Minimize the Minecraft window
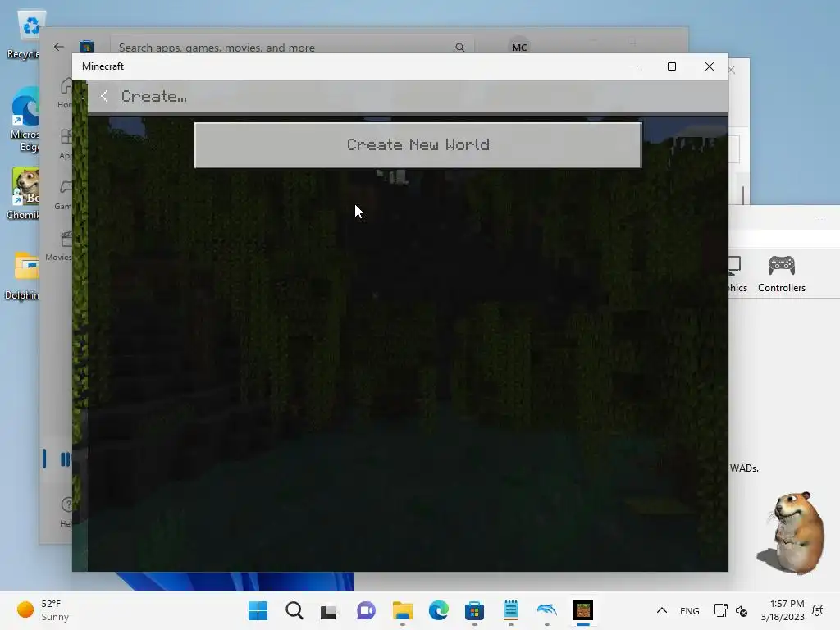The width and height of the screenshot is (840, 630). 634,66
